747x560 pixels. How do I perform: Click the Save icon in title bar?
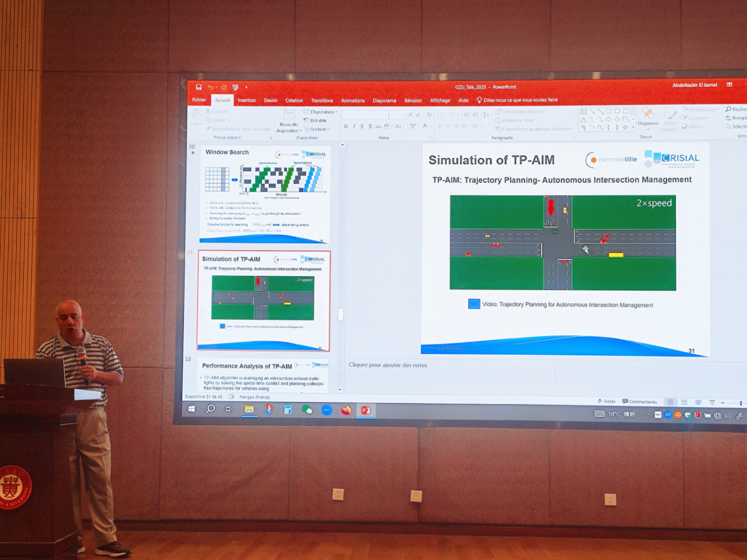tap(199, 87)
